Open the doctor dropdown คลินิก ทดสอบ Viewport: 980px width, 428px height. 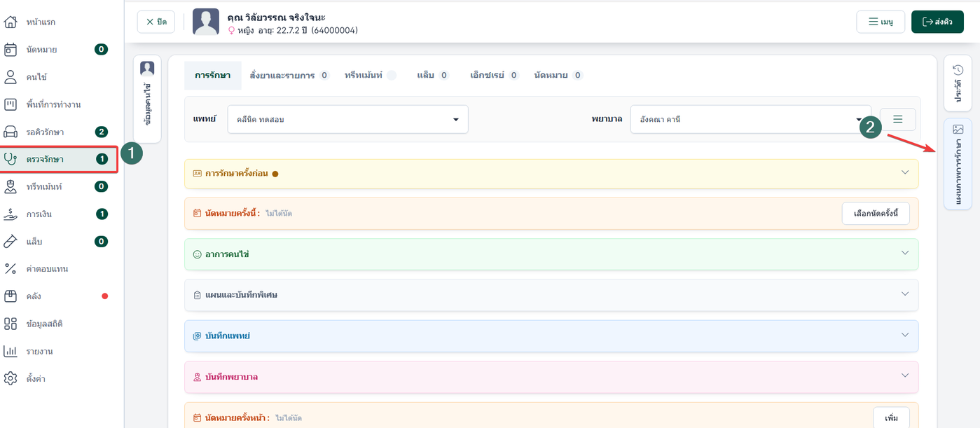(348, 119)
